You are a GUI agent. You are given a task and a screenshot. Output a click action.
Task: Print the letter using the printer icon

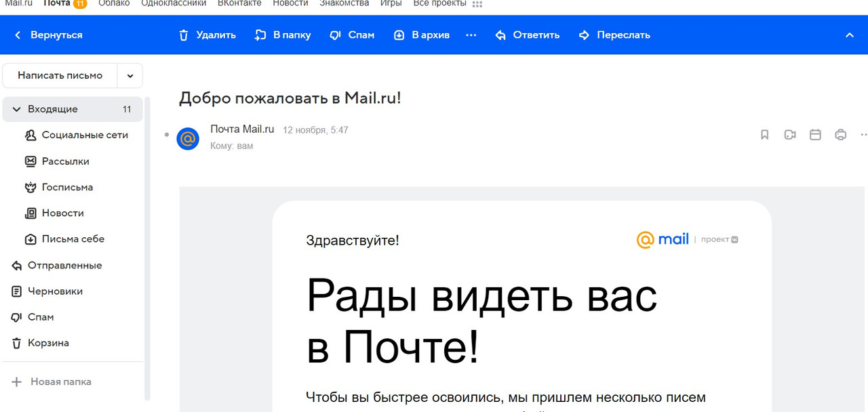coord(841,135)
